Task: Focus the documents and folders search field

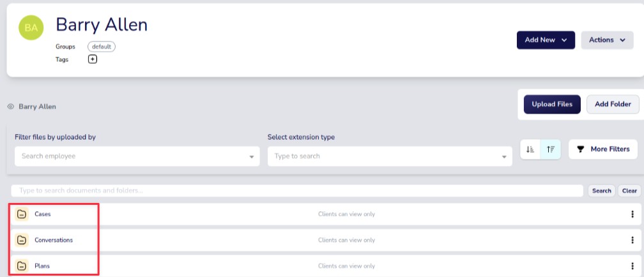Action: (x=297, y=191)
